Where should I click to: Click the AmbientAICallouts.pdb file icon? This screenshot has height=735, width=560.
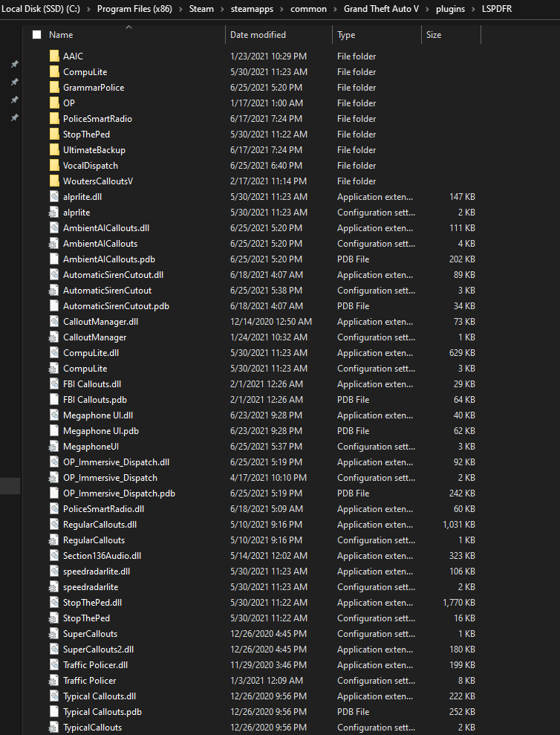(54, 259)
